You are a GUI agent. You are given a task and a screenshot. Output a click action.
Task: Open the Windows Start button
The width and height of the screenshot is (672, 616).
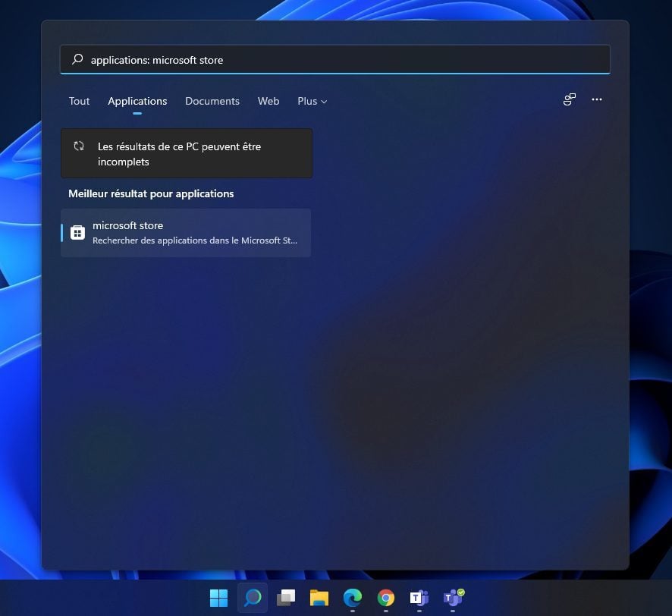219,598
